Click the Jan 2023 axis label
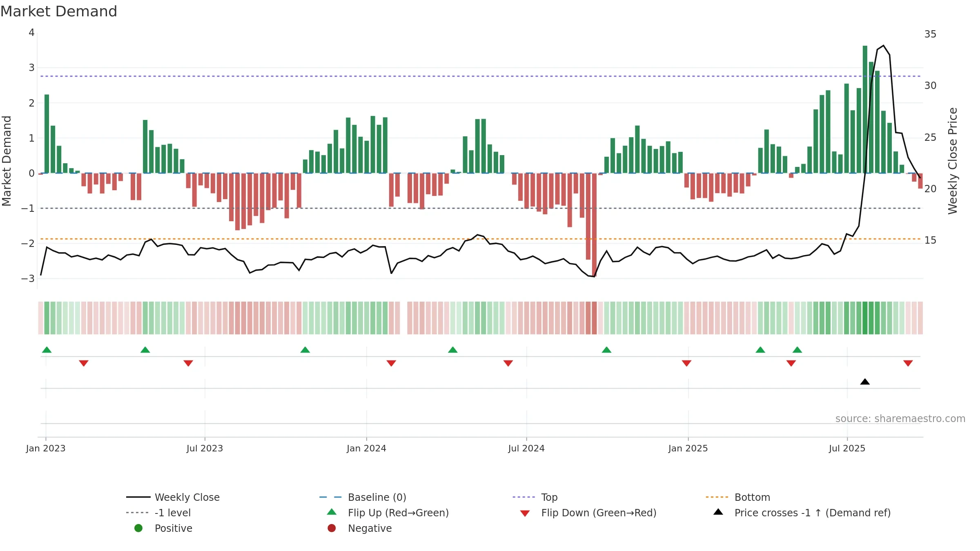Viewport: 980px width, 551px height. (x=46, y=449)
